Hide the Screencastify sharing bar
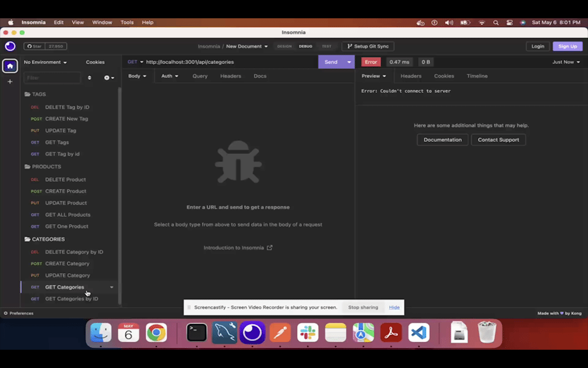This screenshot has width=588, height=368. click(x=394, y=307)
